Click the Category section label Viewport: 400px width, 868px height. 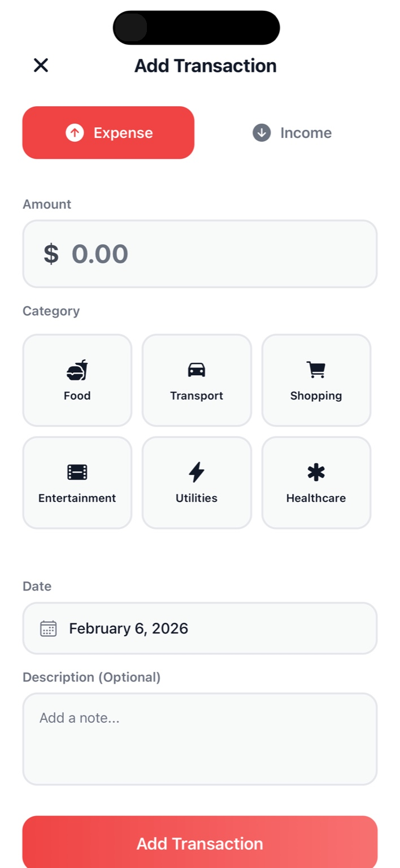51,310
